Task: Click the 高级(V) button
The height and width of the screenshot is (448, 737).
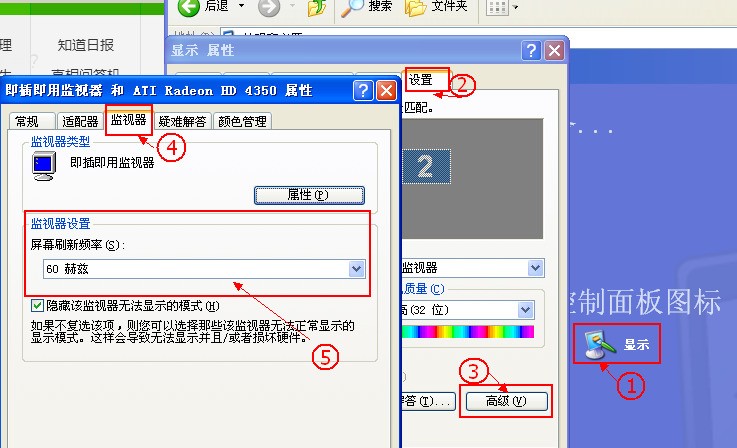Action: (506, 401)
